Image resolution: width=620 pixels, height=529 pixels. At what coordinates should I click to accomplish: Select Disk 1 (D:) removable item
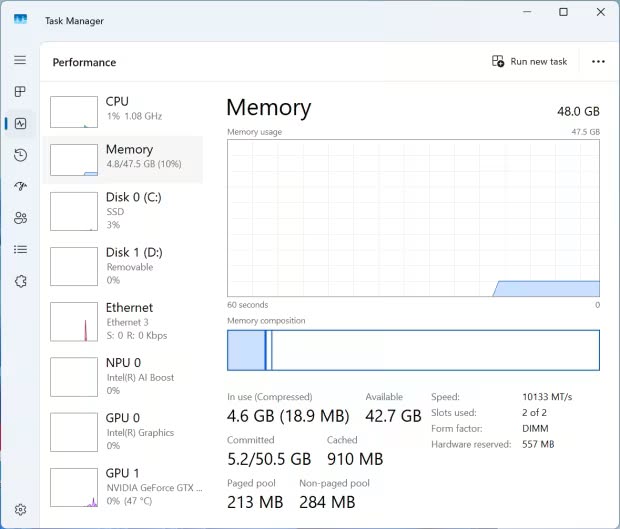coord(125,266)
